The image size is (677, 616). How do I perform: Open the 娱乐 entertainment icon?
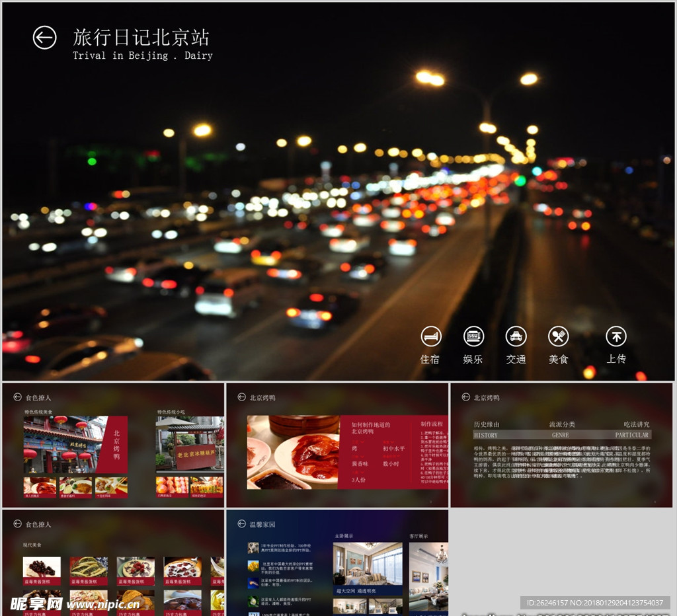[x=473, y=336]
